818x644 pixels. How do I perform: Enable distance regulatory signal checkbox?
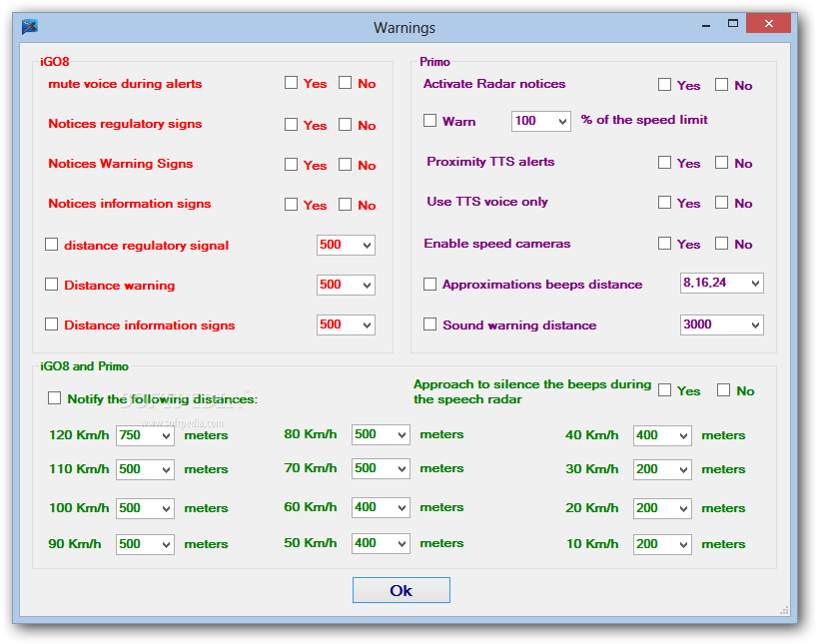[x=51, y=244]
